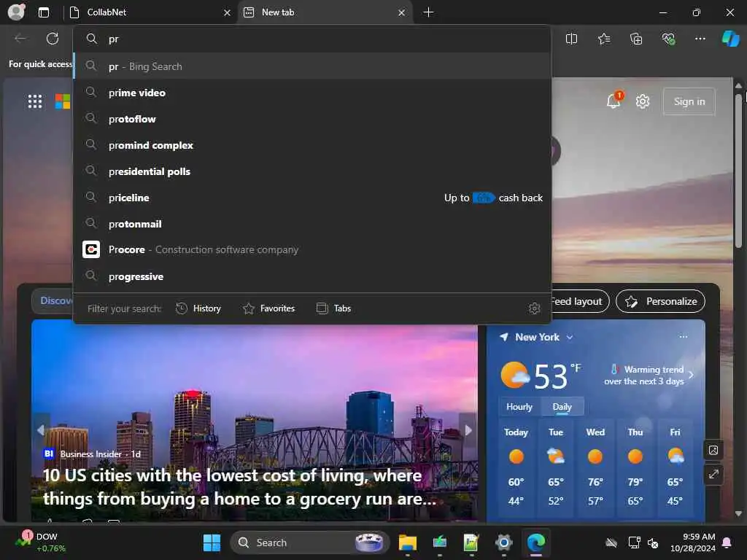Click the Microsoft logo icon
Screen dimensions: 747x560
(x=63, y=101)
